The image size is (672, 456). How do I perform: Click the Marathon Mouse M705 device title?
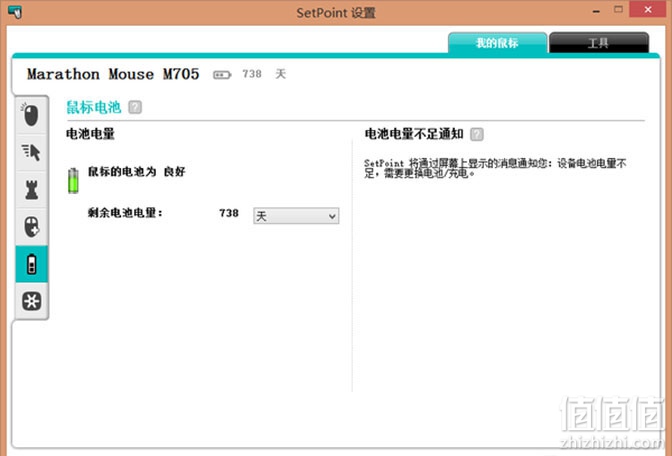113,74
